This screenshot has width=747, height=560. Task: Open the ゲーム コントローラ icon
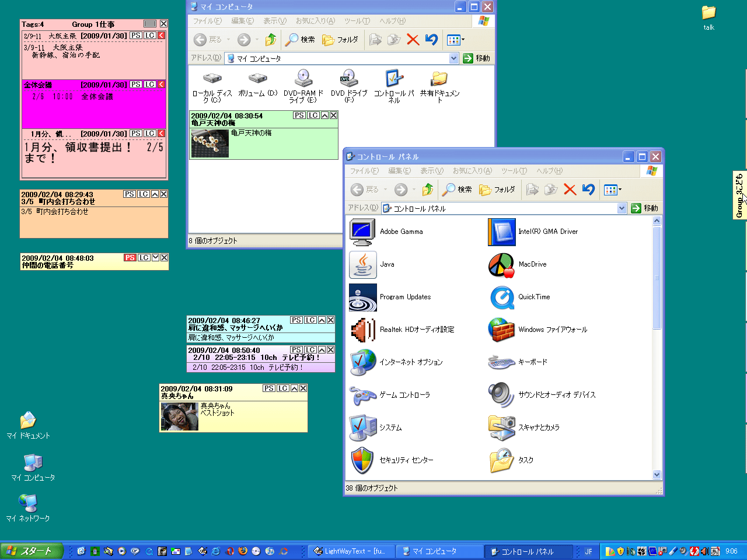[x=362, y=395]
